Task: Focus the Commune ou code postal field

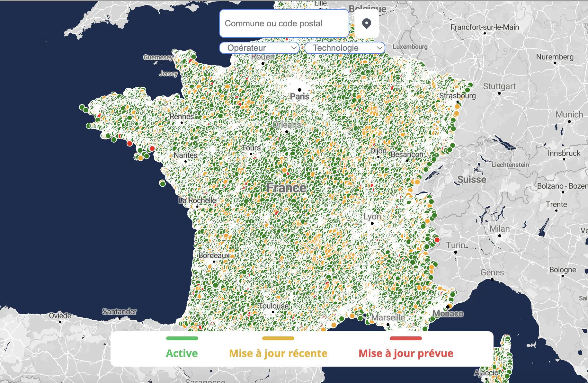Action: [x=284, y=23]
